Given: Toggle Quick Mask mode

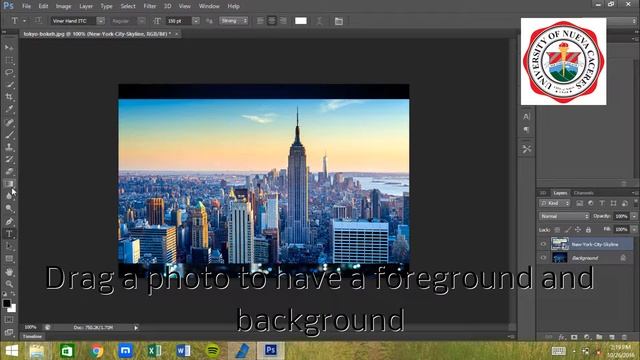Looking at the screenshot, I should click(9, 320).
